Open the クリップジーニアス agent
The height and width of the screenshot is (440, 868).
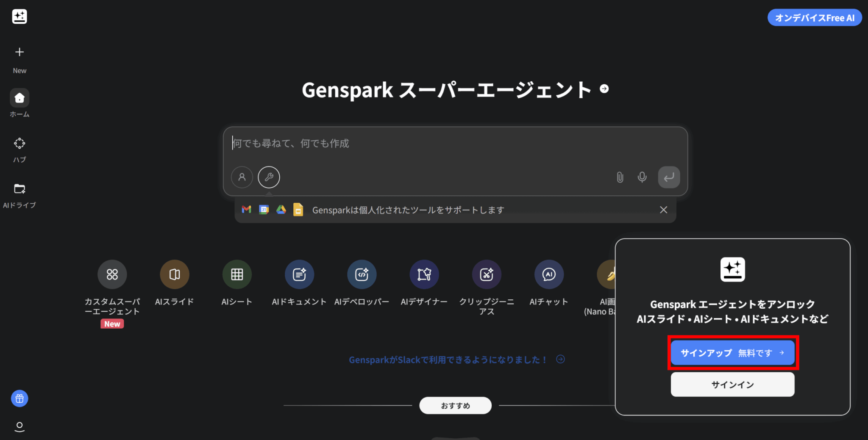[487, 274]
